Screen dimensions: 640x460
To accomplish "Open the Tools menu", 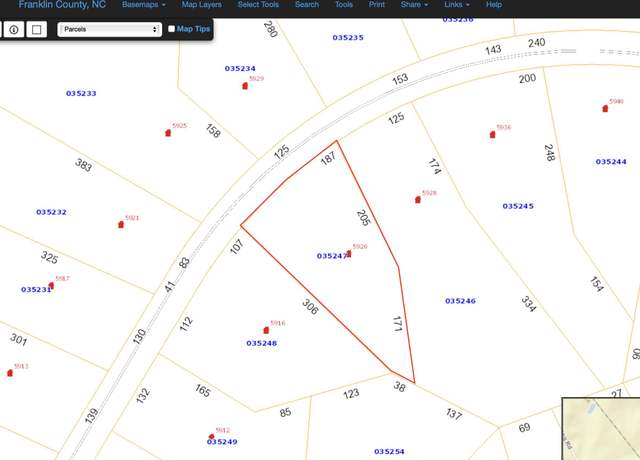I will [x=344, y=5].
